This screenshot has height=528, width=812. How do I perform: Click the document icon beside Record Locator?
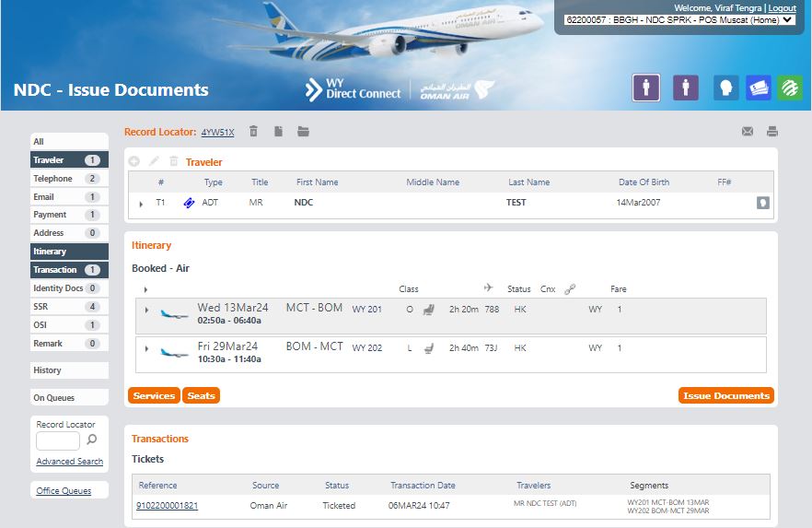point(278,132)
